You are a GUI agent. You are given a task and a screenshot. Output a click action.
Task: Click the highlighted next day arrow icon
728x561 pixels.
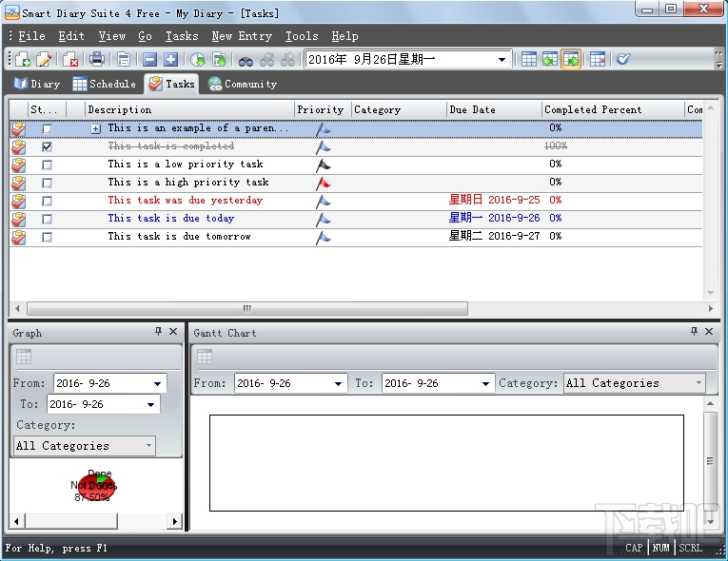point(571,59)
